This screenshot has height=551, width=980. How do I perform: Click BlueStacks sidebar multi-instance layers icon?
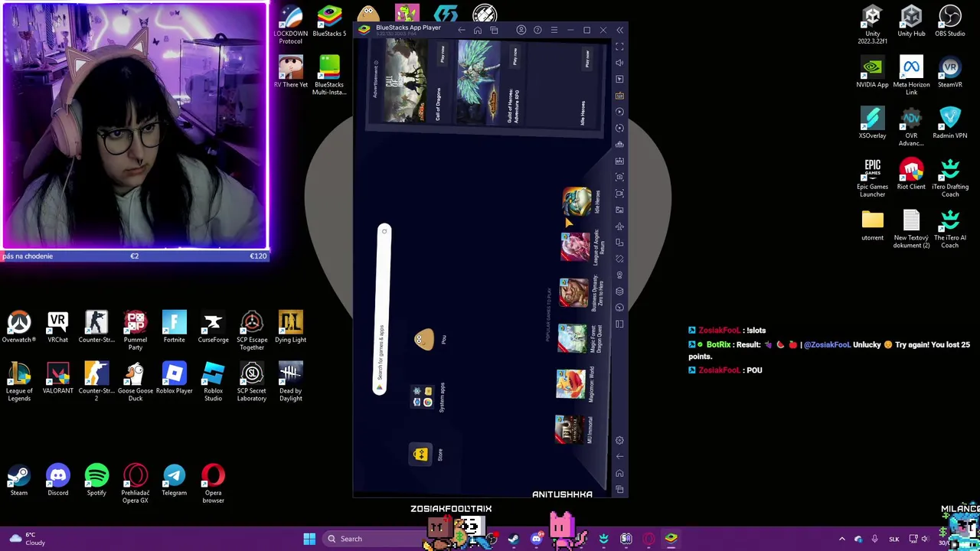point(619,292)
